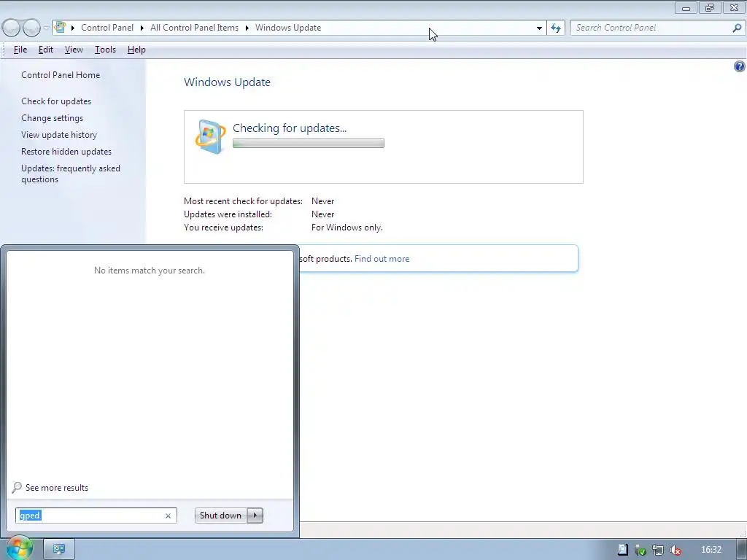Open the Edit menu
The width and height of the screenshot is (747, 560).
coord(46,50)
